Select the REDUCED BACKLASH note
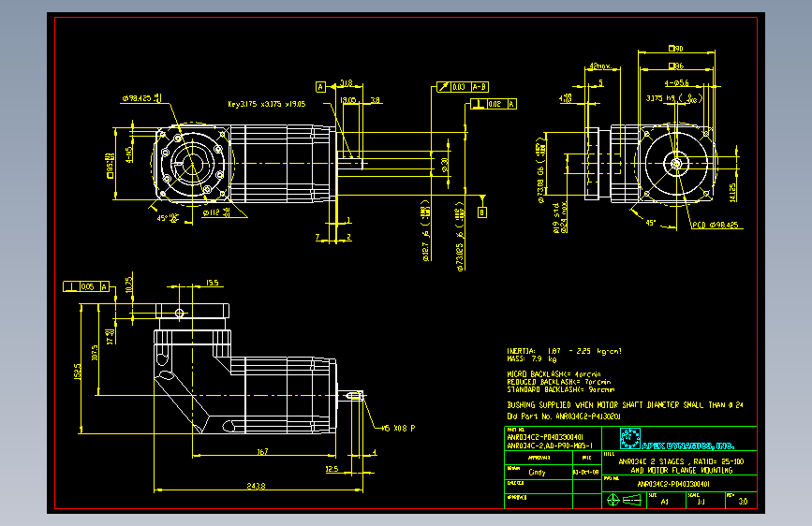The height and width of the screenshot is (526, 812). coord(559,382)
